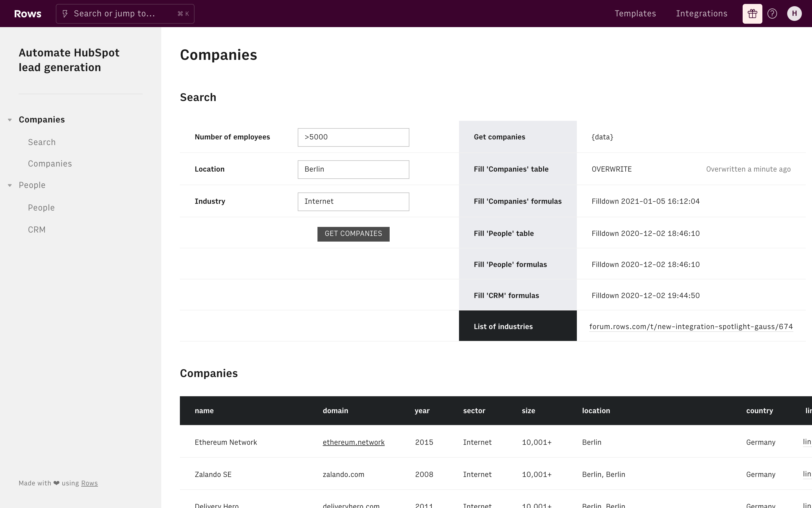Open the help question mark icon

(772, 14)
